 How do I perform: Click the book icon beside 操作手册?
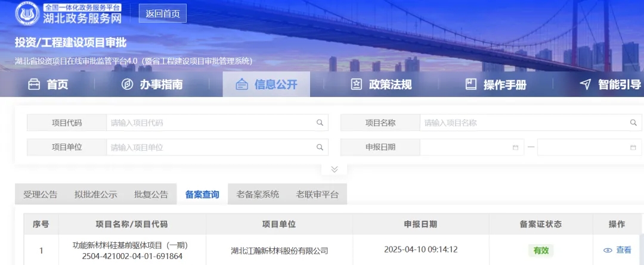coord(470,85)
